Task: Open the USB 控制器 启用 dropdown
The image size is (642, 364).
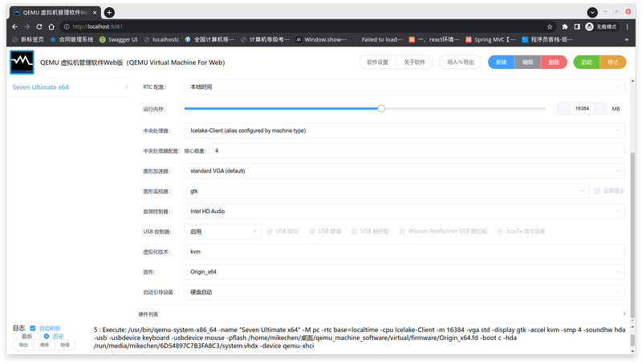Action: tap(223, 232)
